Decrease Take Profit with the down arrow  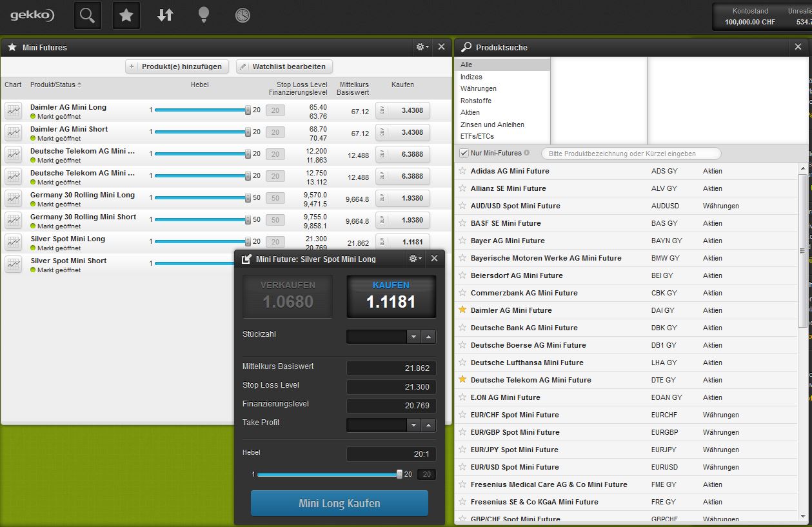click(x=413, y=425)
